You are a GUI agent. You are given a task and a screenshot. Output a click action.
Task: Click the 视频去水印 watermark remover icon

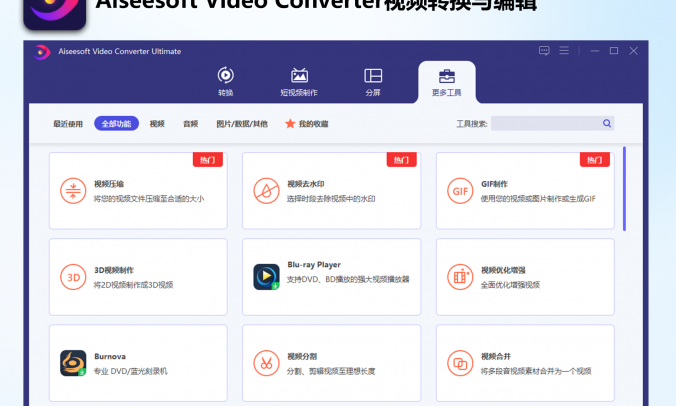pos(266,191)
